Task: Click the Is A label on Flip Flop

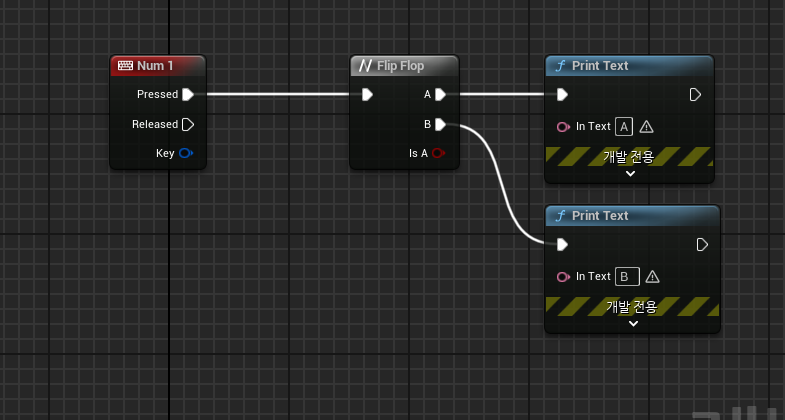Action: point(418,153)
